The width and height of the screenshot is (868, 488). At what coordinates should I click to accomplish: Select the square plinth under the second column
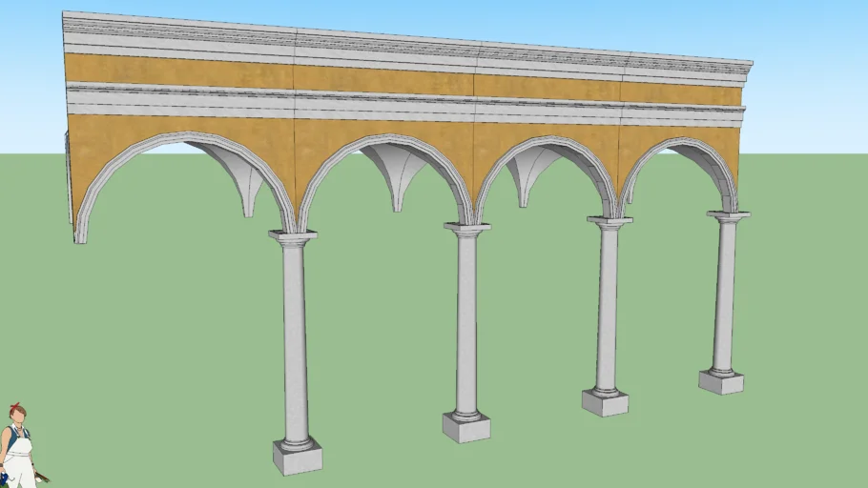466,427
